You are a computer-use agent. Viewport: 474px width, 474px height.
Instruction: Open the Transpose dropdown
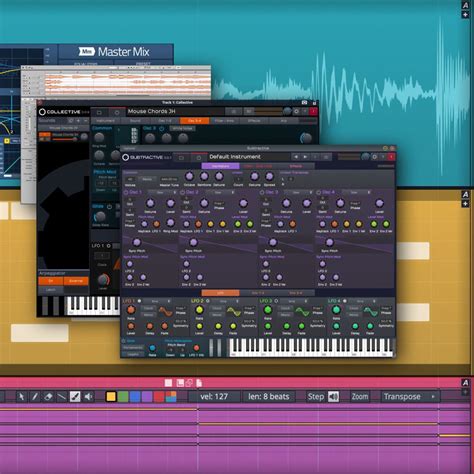coord(410,397)
